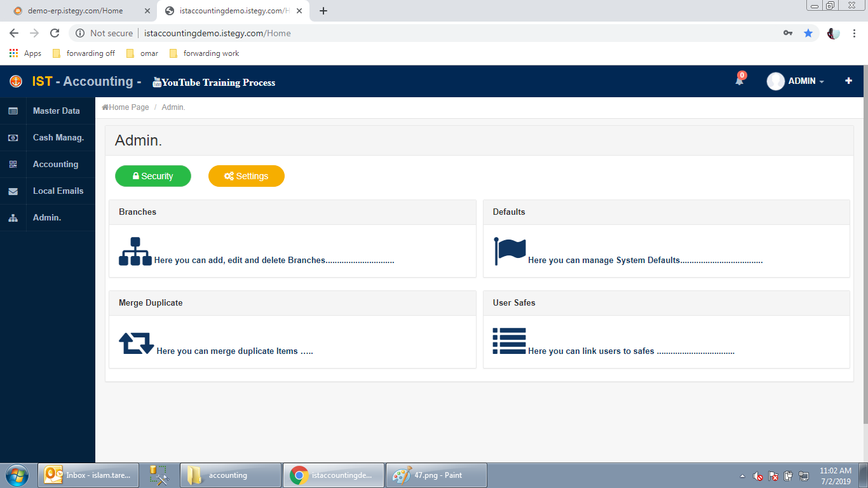Click the Branches card heading

tap(137, 212)
